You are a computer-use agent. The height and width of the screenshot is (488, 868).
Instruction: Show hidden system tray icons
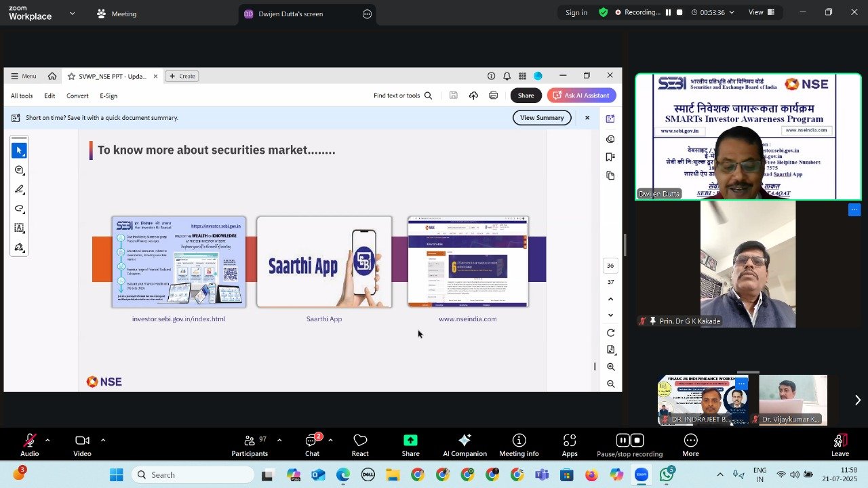point(720,474)
